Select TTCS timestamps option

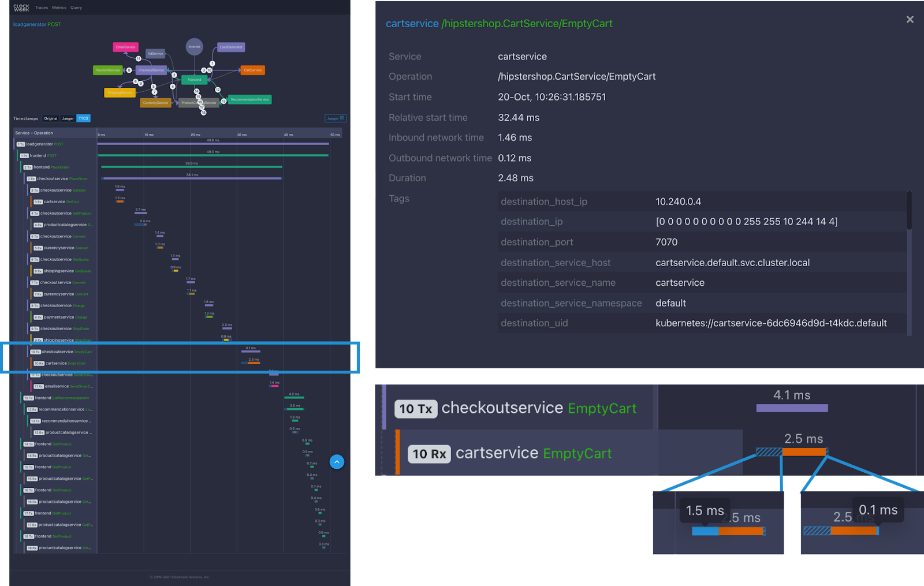(84, 118)
